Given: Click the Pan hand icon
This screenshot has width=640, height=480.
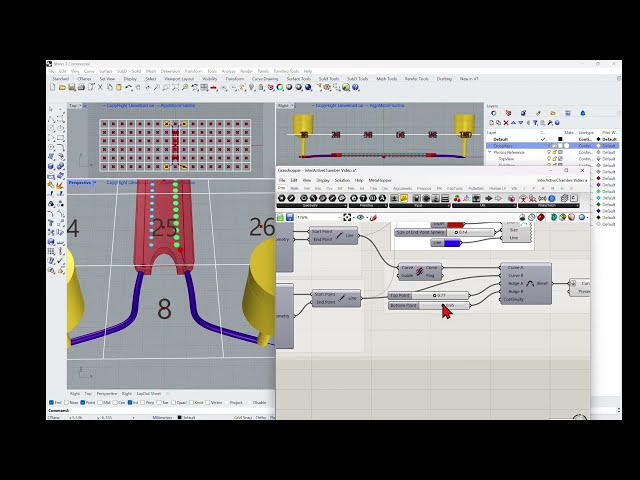Looking at the screenshot, I should (x=138, y=87).
